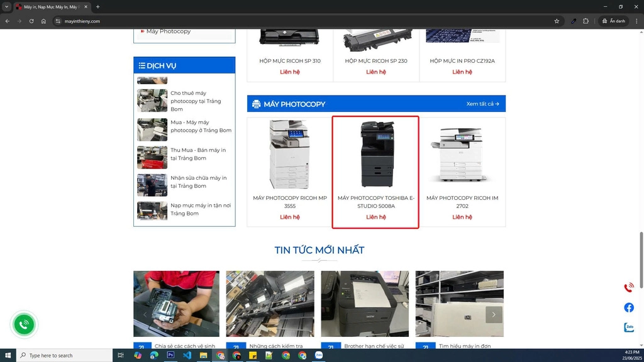View site information icon beside the URL
The image size is (644, 362).
(x=58, y=21)
